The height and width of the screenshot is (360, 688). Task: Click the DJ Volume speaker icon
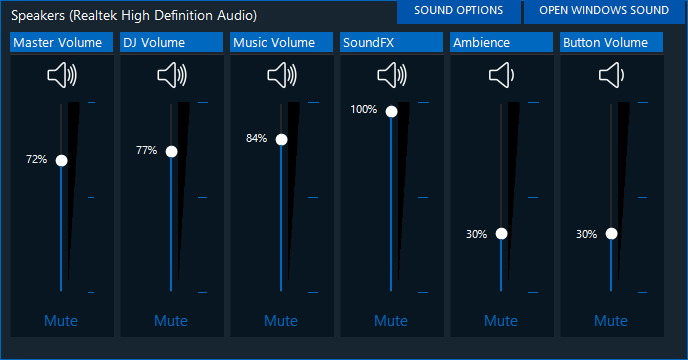tap(172, 75)
